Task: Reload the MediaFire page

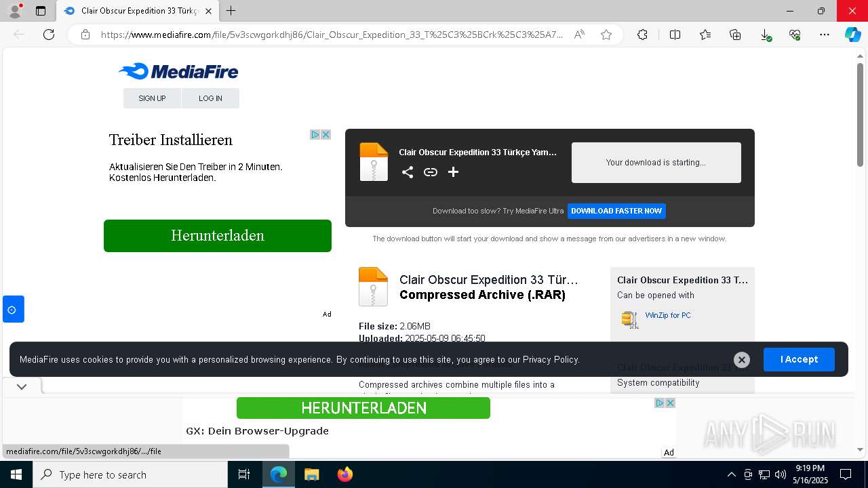Action: tap(49, 35)
